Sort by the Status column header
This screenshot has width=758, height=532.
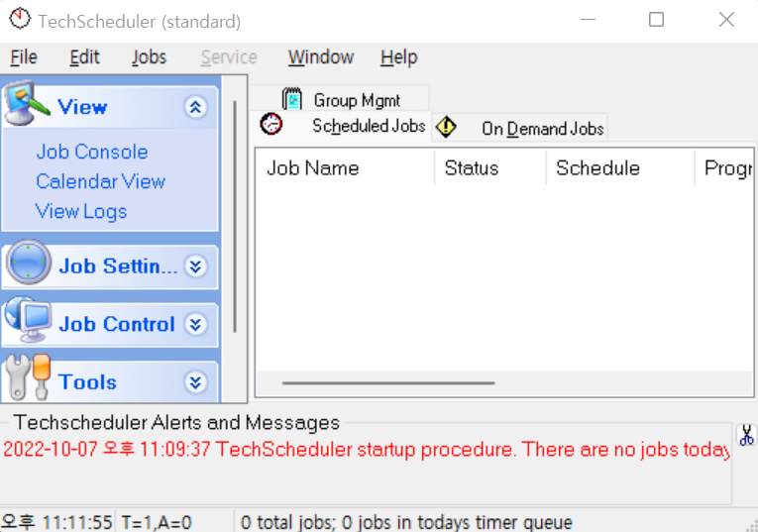pos(490,167)
